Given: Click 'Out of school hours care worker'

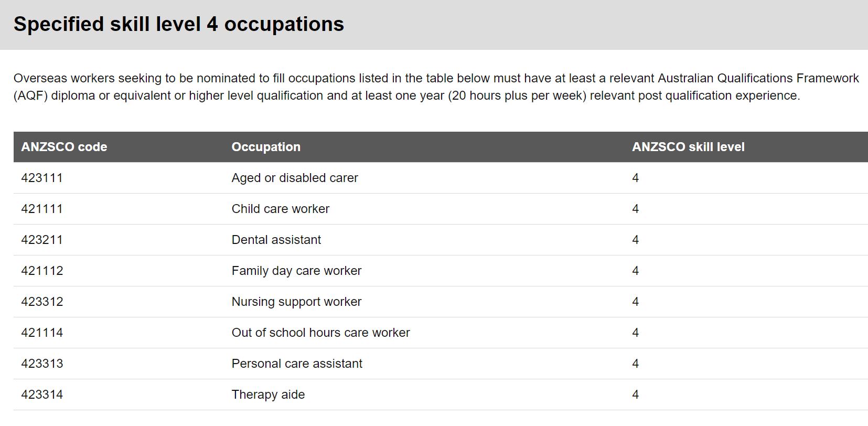Looking at the screenshot, I should [320, 333].
